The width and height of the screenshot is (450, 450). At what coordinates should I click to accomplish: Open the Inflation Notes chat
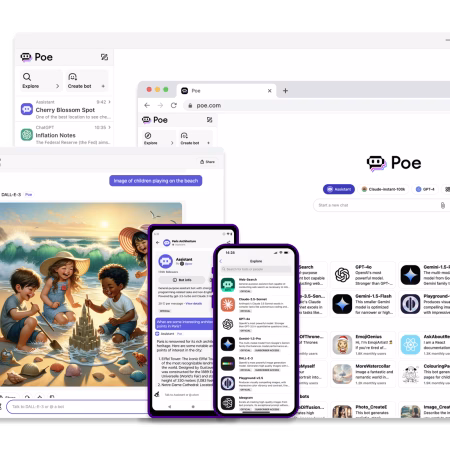click(x=65, y=135)
